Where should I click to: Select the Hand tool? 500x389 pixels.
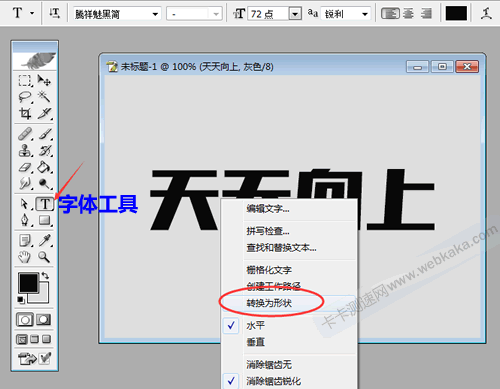click(x=25, y=257)
